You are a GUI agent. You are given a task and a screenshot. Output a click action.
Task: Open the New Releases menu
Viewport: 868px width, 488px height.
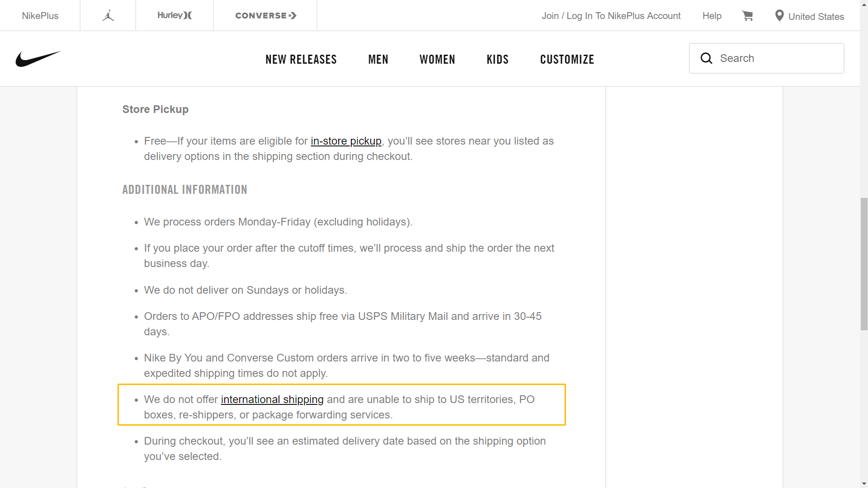tap(301, 59)
